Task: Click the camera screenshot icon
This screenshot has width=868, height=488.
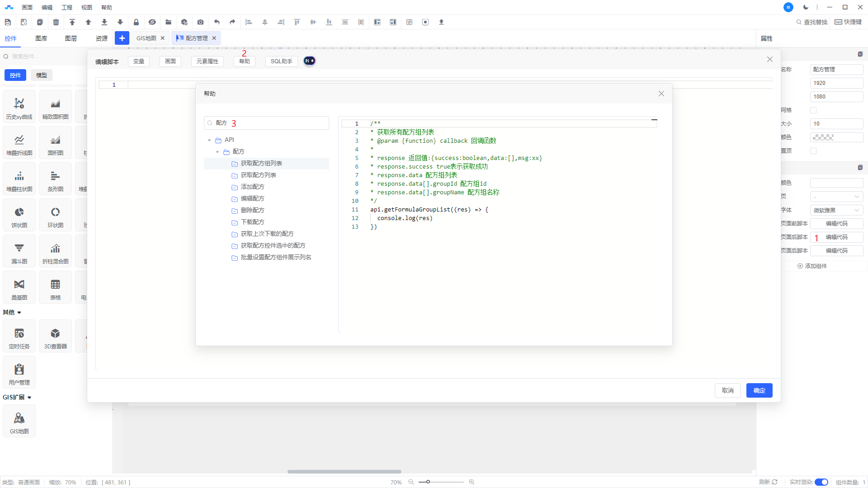Action: tap(200, 22)
